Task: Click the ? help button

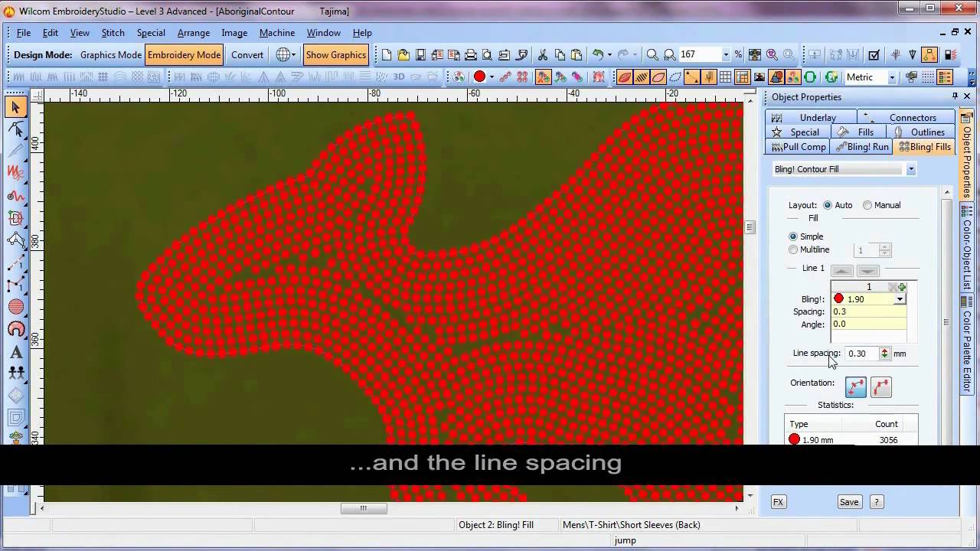Action: pos(877,502)
